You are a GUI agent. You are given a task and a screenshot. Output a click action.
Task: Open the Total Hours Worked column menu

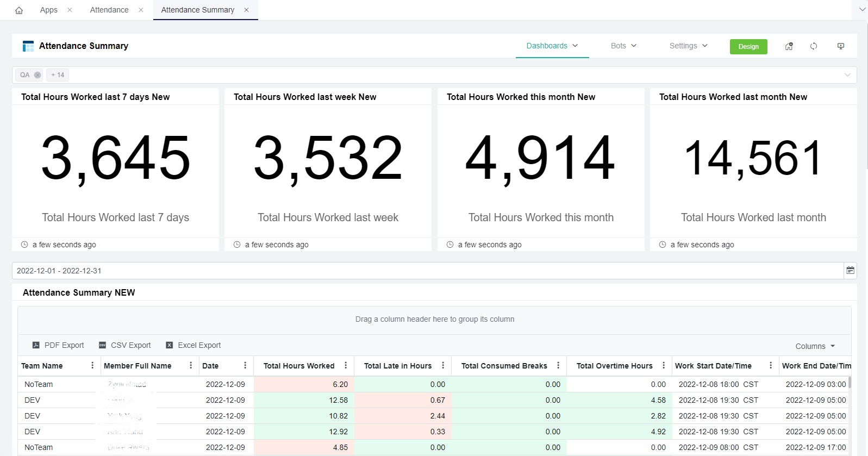pos(346,366)
